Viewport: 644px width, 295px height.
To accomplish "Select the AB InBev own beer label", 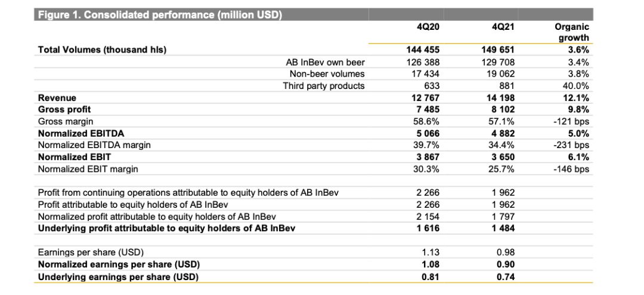I will [326, 63].
